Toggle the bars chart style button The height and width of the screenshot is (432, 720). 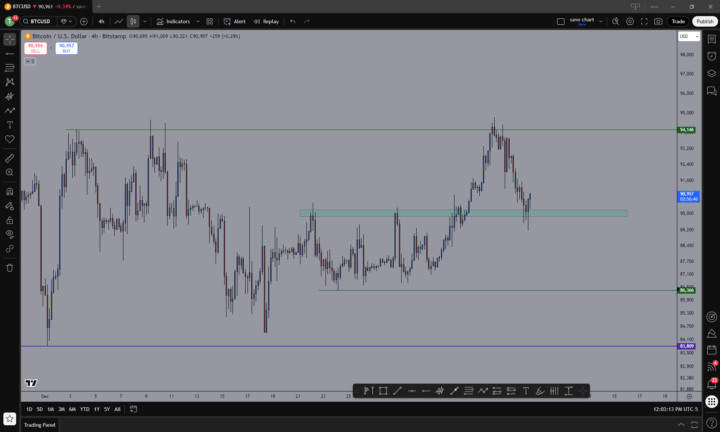pos(133,22)
